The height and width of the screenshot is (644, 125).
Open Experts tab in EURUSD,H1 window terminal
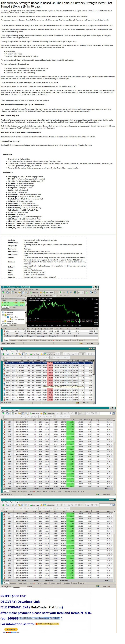click(74, 340)
